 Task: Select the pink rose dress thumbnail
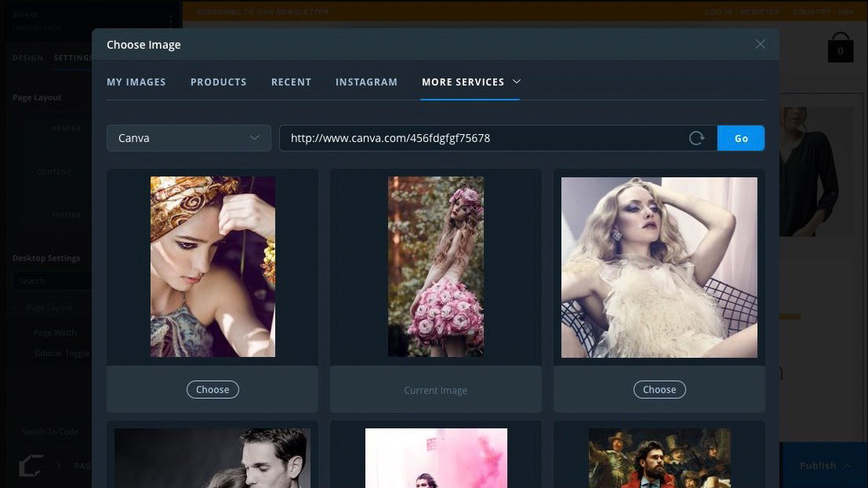tap(435, 267)
